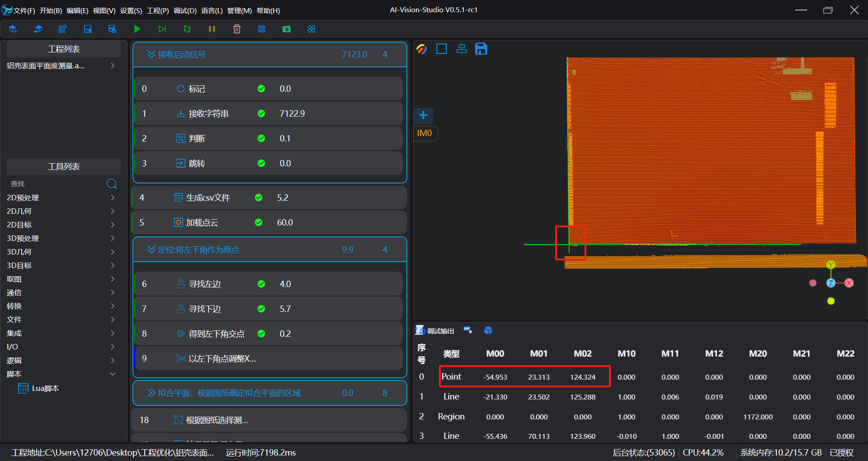Click the M02 column header
The height and width of the screenshot is (461, 868).
click(583, 353)
